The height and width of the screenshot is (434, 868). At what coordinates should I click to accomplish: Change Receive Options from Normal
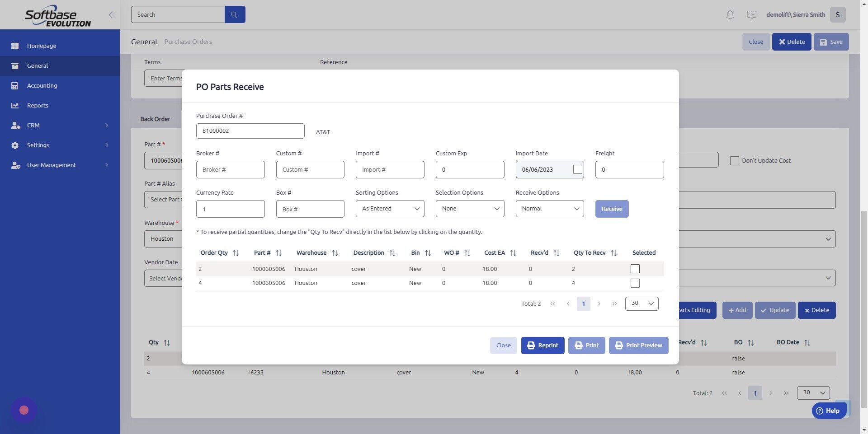click(549, 208)
